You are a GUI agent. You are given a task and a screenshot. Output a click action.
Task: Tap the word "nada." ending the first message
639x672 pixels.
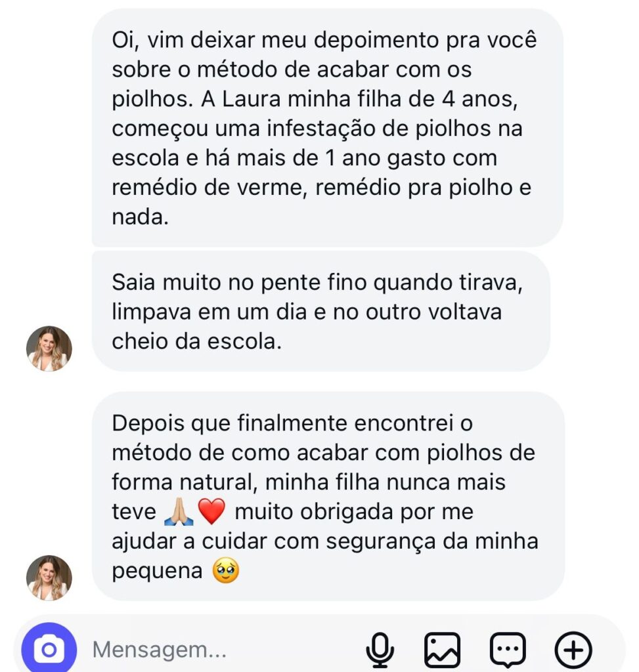click(141, 217)
